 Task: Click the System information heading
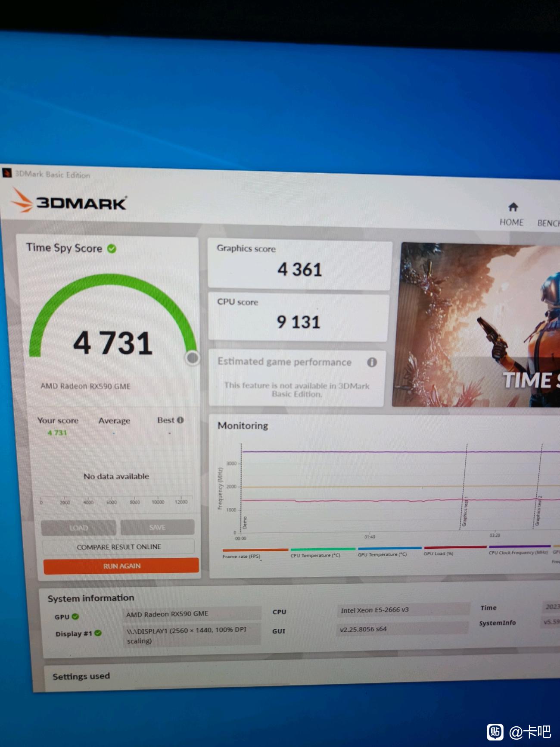pos(91,598)
